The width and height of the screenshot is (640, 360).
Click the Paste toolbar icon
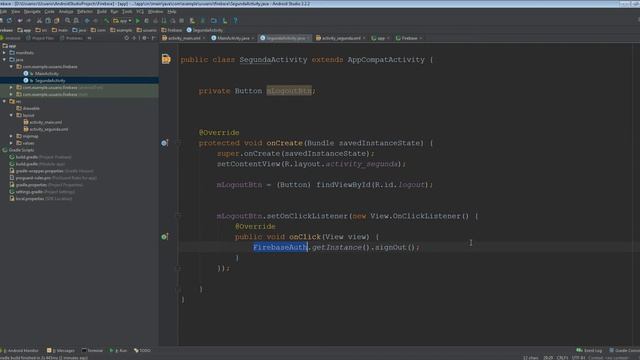[x=57, y=20]
